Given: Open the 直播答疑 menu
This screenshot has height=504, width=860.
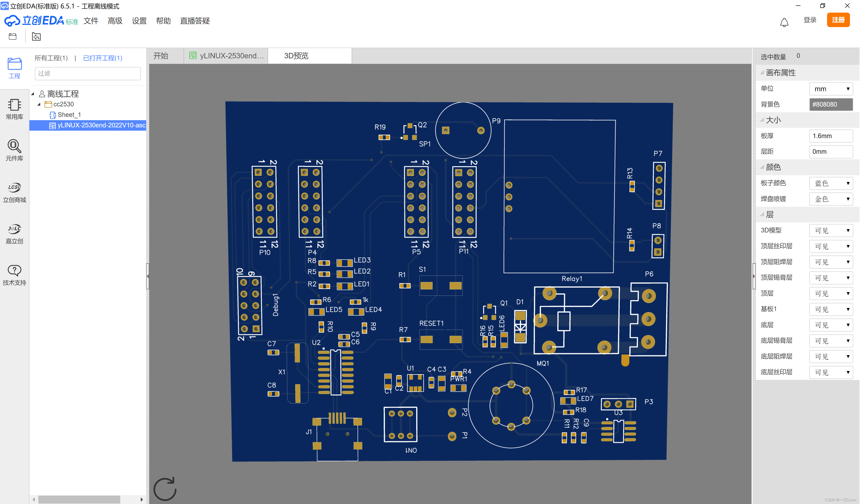Looking at the screenshot, I should click(x=195, y=21).
